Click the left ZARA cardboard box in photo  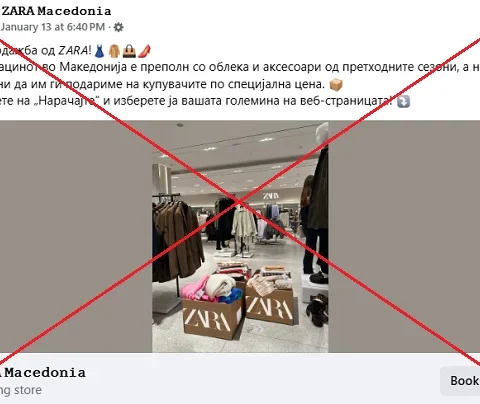click(x=212, y=318)
